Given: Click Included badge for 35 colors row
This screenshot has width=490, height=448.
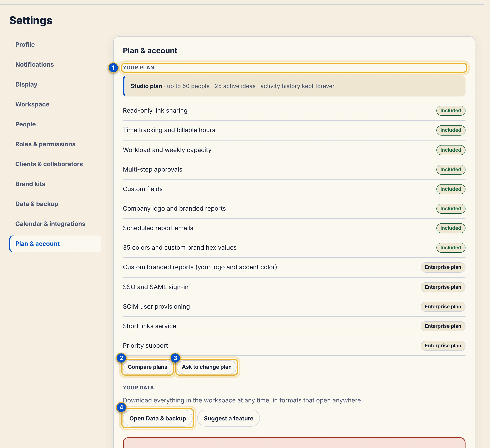Looking at the screenshot, I should pos(451,248).
